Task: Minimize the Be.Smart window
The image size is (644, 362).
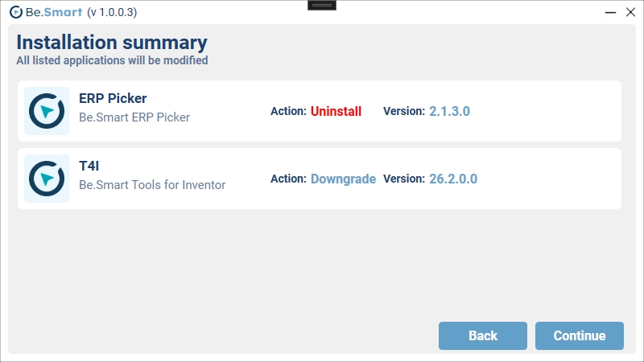Action: [x=587, y=12]
